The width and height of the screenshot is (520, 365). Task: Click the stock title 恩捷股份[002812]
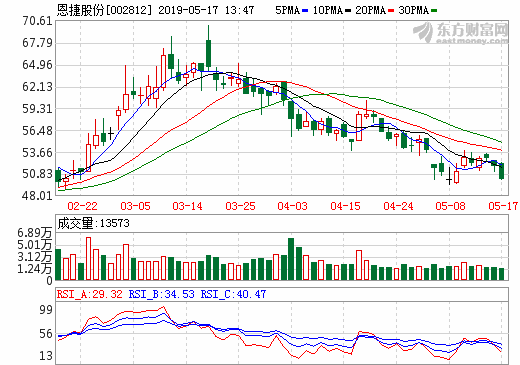click(x=104, y=10)
